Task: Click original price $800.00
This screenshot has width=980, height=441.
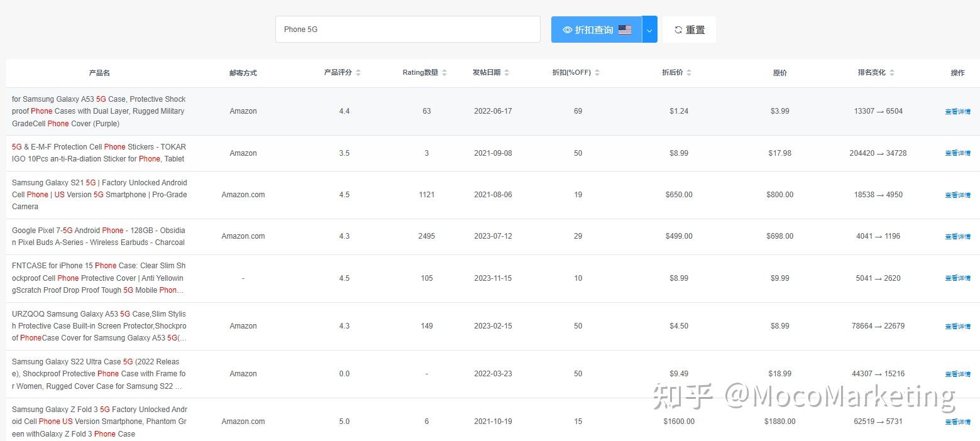Action: tap(779, 195)
